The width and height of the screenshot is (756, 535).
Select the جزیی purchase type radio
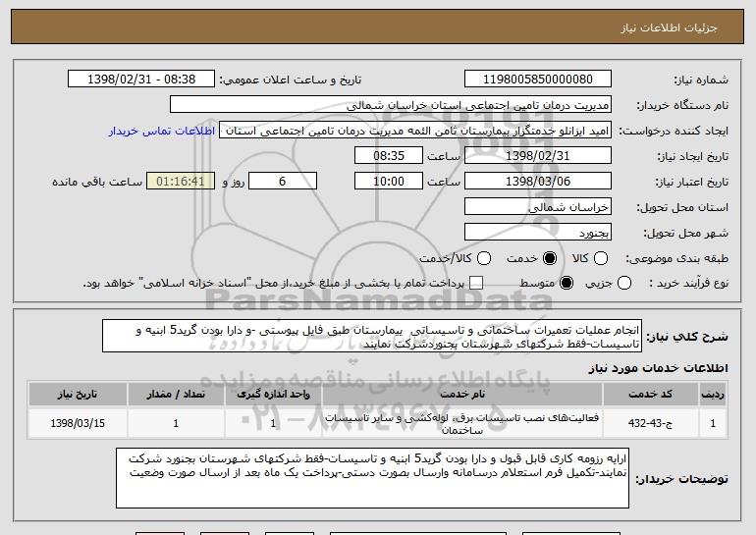pyautogui.click(x=624, y=283)
